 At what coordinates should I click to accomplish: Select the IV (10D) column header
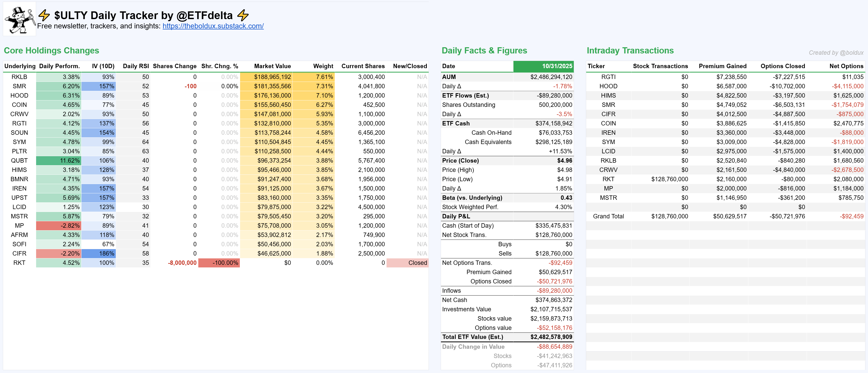point(103,66)
